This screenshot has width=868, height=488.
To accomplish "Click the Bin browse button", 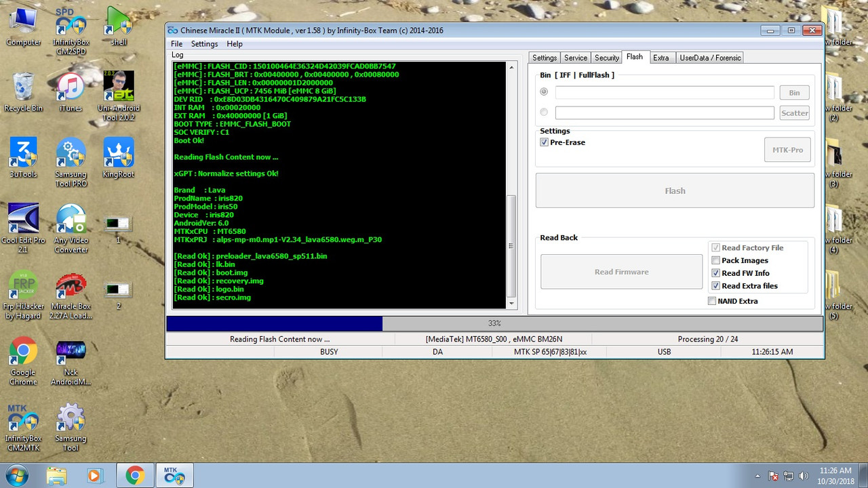I will (x=794, y=93).
